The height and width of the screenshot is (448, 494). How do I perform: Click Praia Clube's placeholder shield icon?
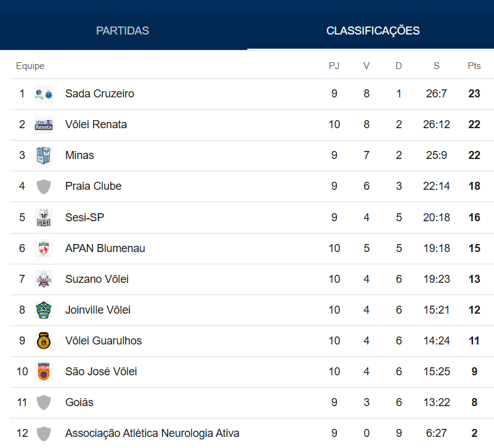coord(44,186)
